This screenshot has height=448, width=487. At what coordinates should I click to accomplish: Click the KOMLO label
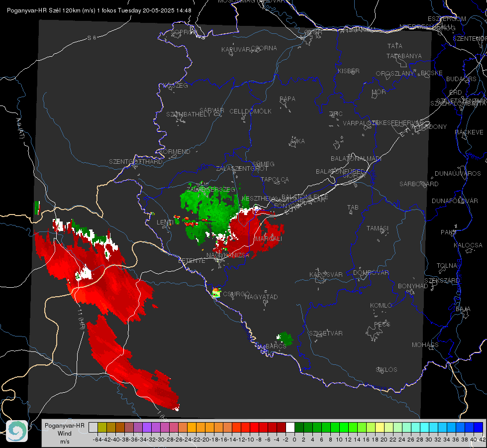381,306
